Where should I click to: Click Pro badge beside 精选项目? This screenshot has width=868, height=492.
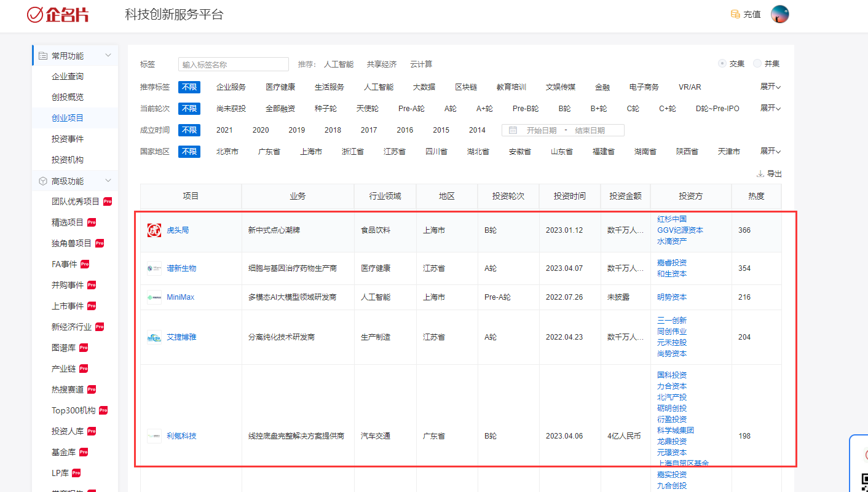[x=92, y=222]
